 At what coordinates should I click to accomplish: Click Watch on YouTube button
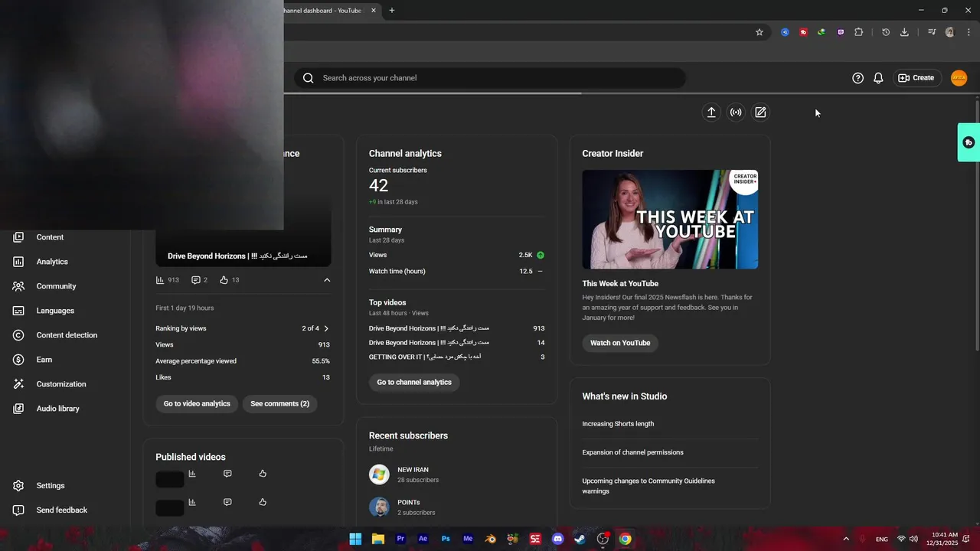click(x=620, y=343)
